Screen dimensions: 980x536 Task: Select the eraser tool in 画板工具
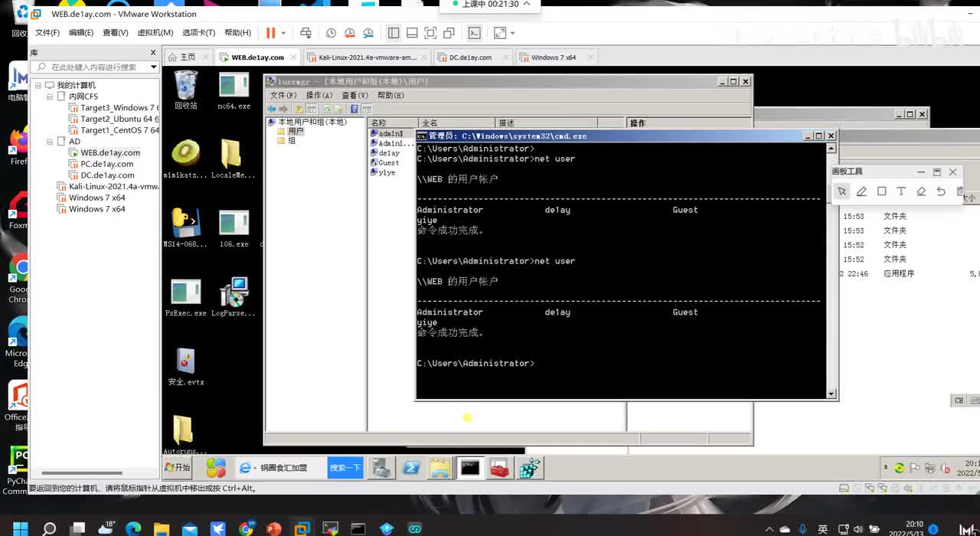point(921,191)
